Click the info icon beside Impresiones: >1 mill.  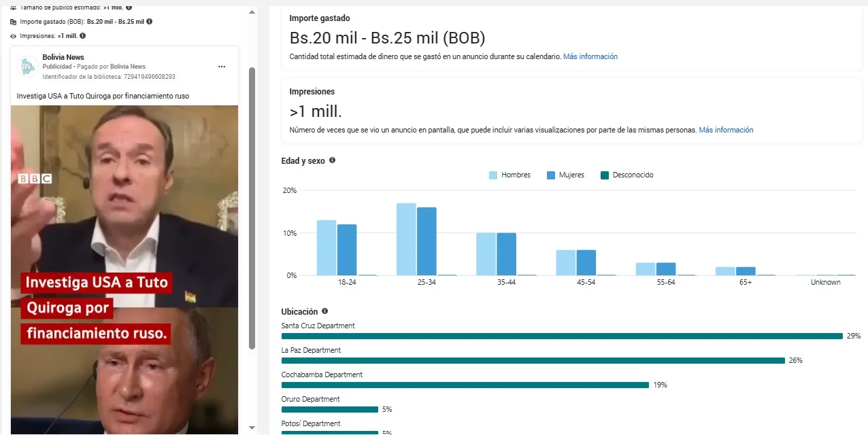point(82,35)
